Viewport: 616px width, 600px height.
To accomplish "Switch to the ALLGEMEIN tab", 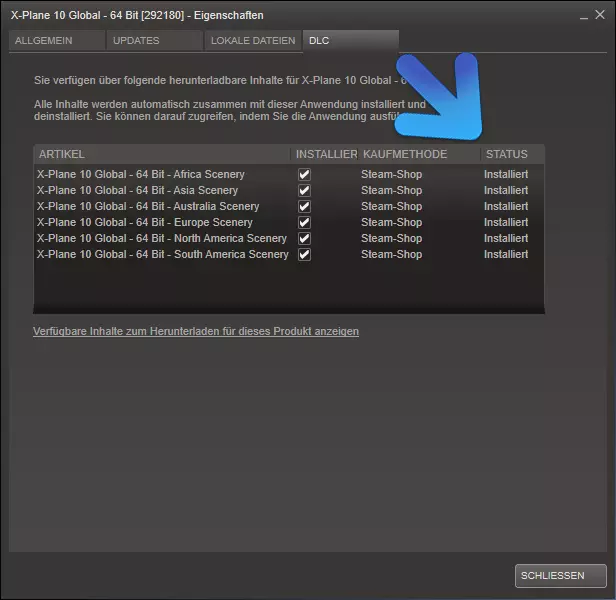I will pyautogui.click(x=57, y=40).
